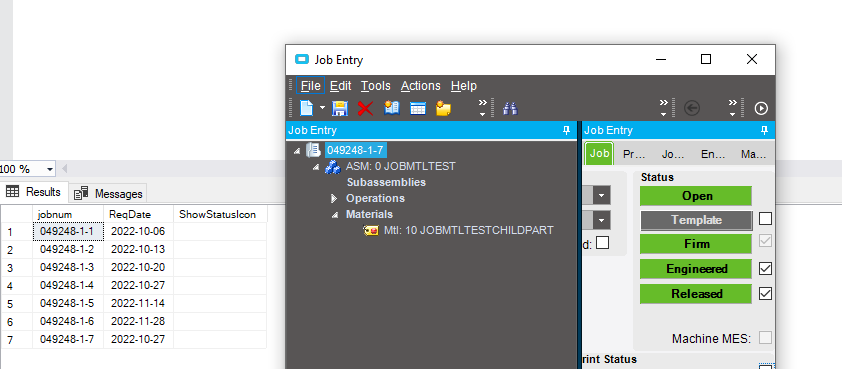
Task: Click the binoculars search icon
Action: coord(510,108)
